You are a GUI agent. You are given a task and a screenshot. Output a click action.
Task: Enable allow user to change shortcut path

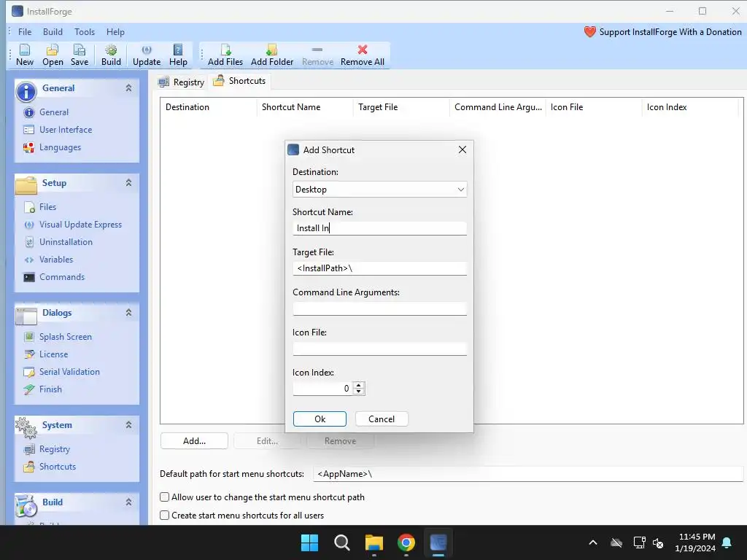[x=164, y=497]
